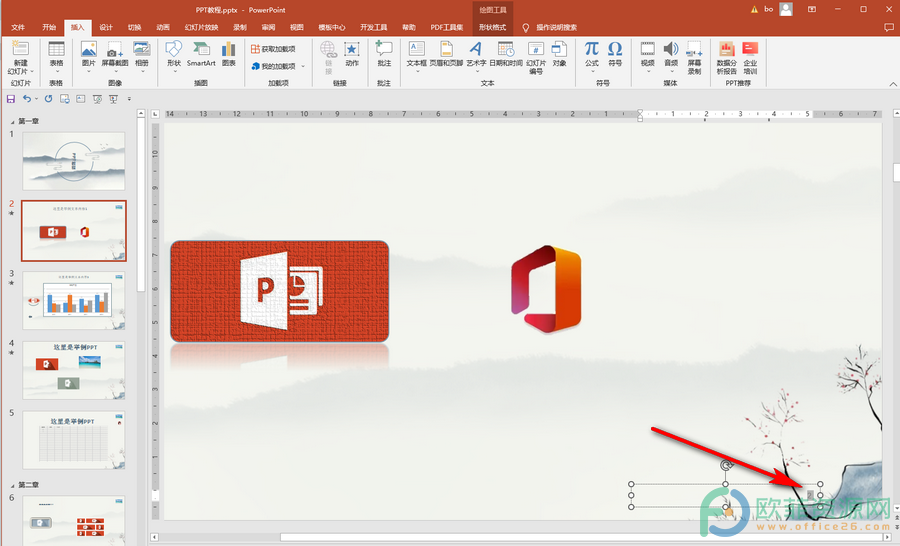Click the ribbon display options icon

[812, 9]
